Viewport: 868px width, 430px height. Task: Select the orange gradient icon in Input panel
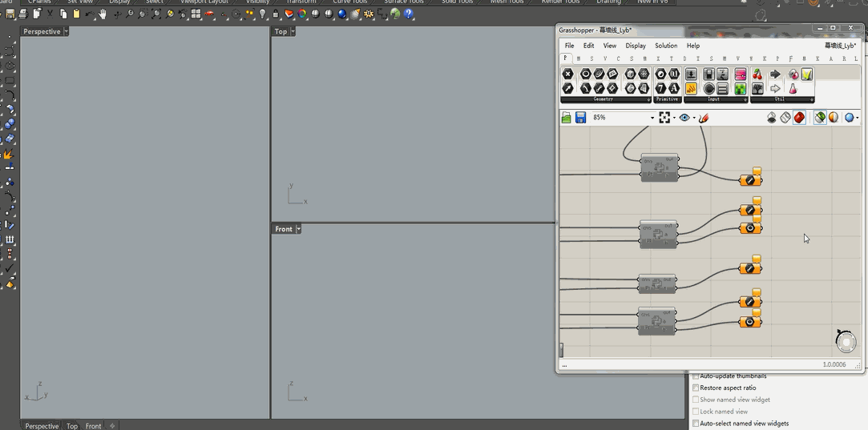(691, 89)
